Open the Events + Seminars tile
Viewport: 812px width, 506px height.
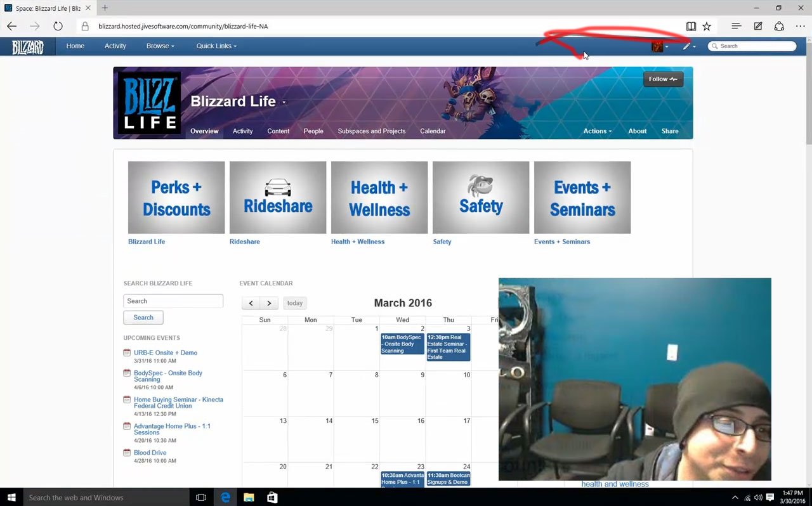(x=582, y=198)
